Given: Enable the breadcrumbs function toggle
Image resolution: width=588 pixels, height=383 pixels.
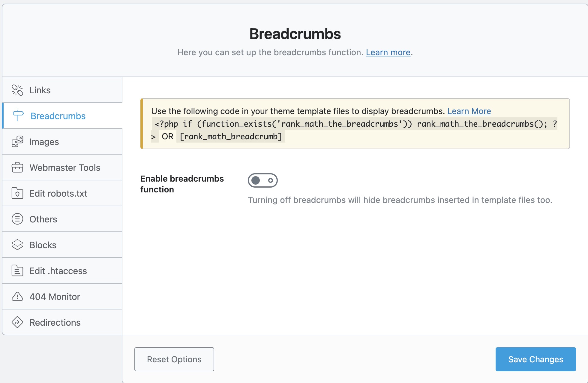Looking at the screenshot, I should tap(263, 180).
